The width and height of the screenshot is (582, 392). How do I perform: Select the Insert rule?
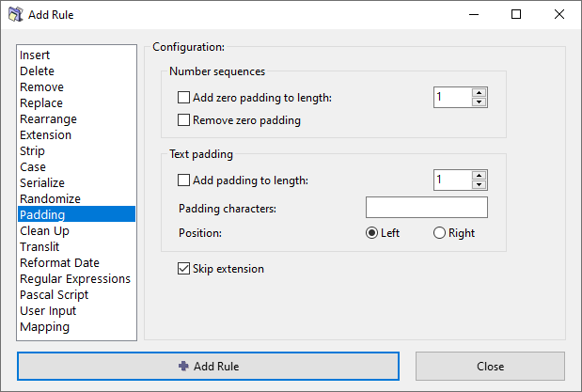76,55
